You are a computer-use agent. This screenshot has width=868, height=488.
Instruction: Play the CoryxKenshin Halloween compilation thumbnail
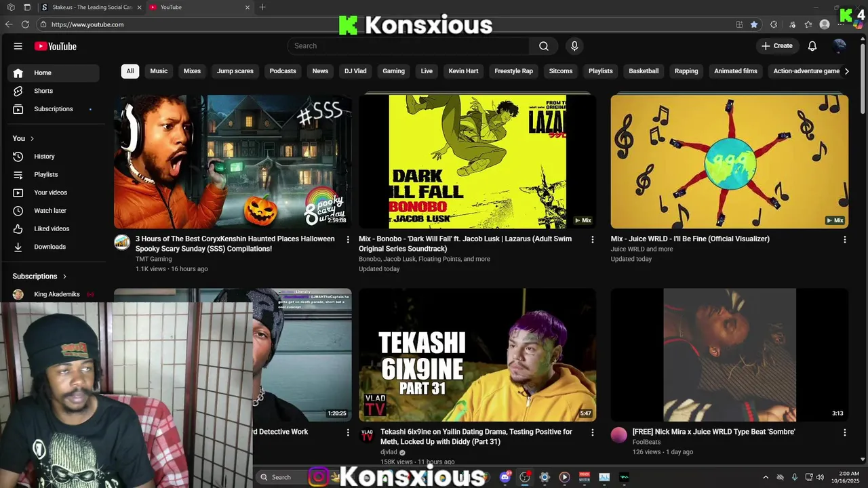point(233,161)
